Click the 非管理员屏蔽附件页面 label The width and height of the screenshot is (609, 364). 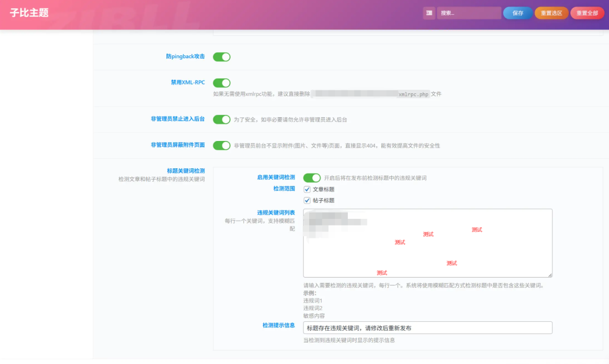[x=177, y=145]
